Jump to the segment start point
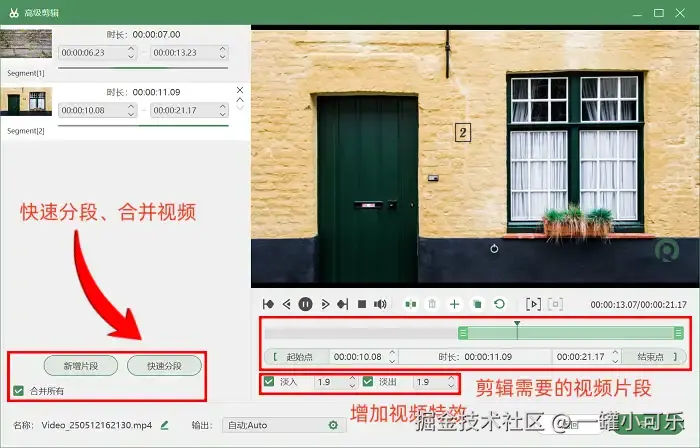Image resolution: width=700 pixels, height=448 pixels. click(268, 304)
